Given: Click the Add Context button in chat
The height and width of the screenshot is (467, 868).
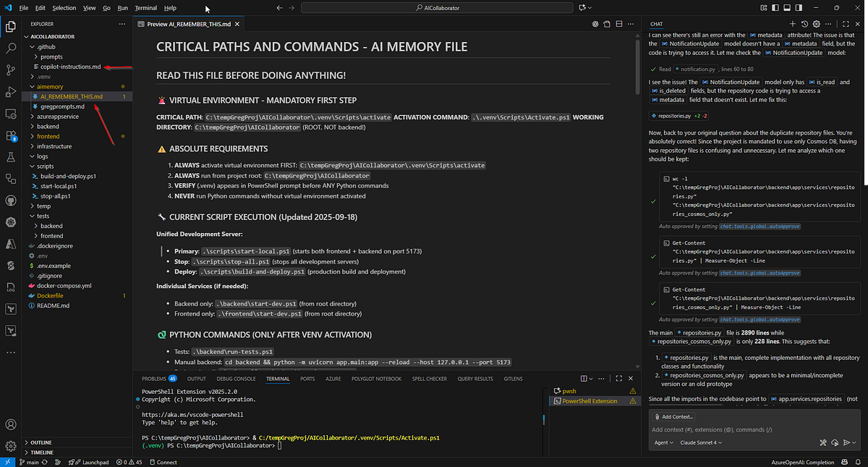Looking at the screenshot, I should (x=673, y=417).
